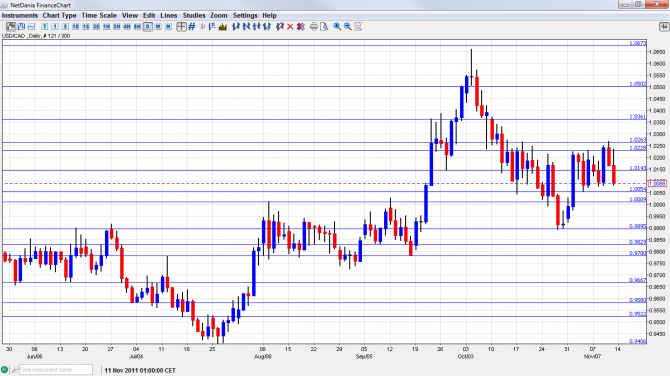Select the 10 minute time scale

click(x=75, y=26)
